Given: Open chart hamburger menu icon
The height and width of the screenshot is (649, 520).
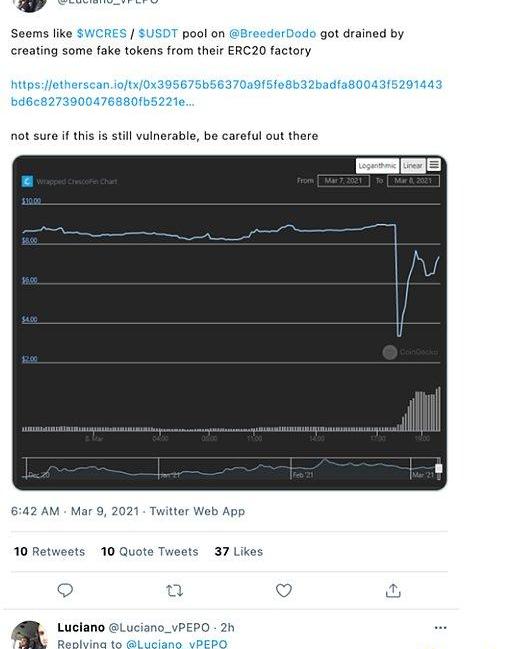Looking at the screenshot, I should click(434, 165).
